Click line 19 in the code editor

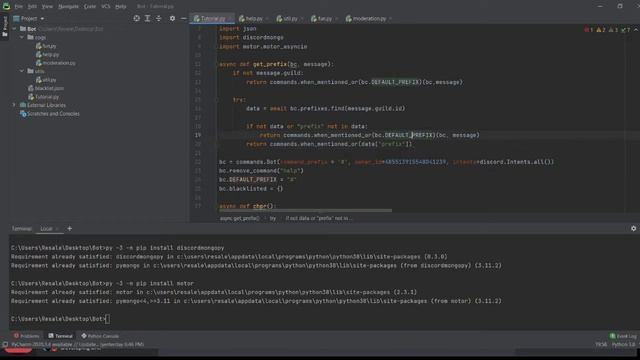[x=408, y=135]
